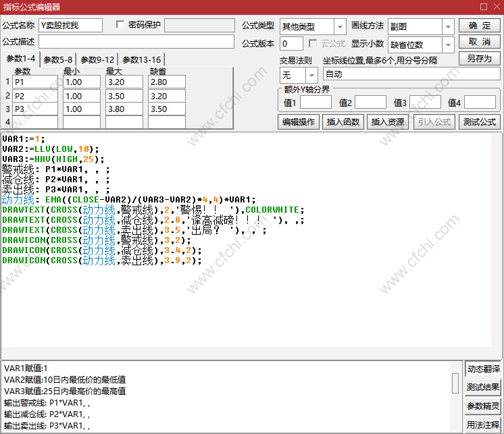Click the 取消 button
The width and height of the screenshot is (504, 434).
click(x=480, y=42)
